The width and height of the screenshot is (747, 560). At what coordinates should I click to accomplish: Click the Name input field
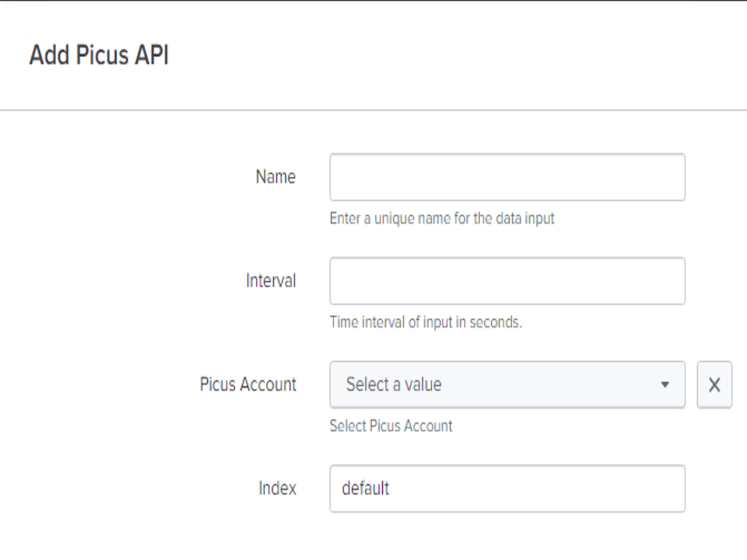[x=507, y=177]
